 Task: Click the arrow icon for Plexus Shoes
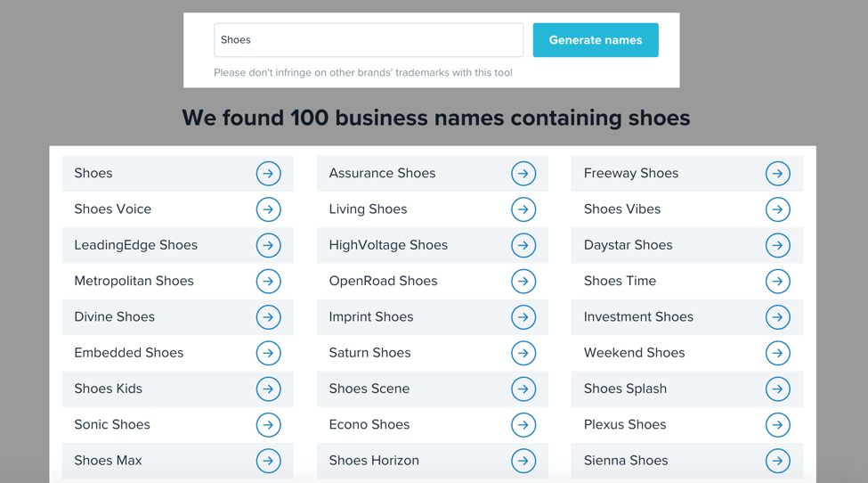coord(778,425)
